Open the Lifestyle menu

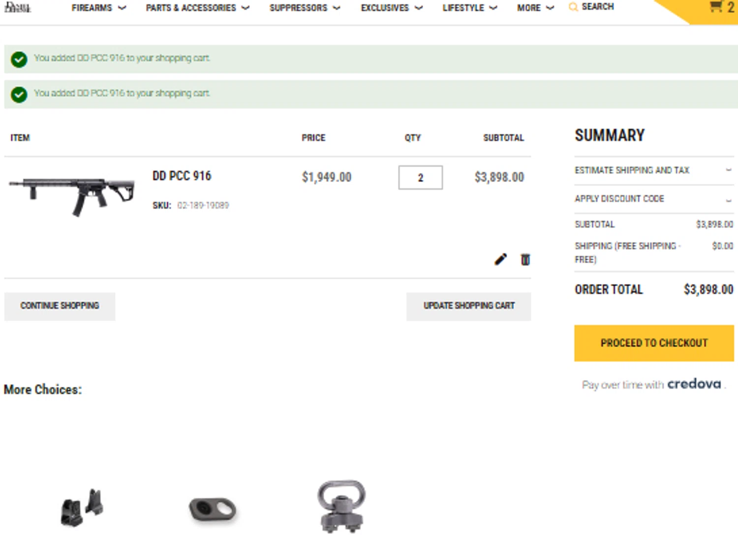469,8
